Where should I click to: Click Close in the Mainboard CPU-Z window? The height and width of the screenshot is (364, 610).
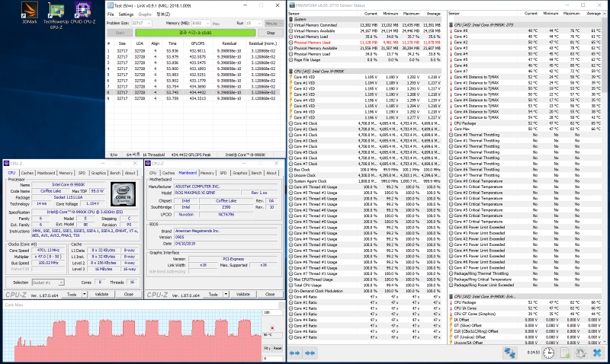[x=270, y=294]
